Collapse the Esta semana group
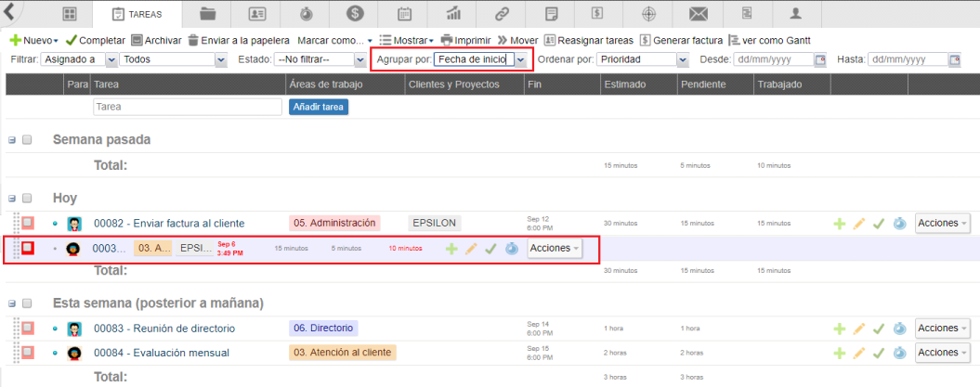Viewport: 980px width, 387px height. 12,303
